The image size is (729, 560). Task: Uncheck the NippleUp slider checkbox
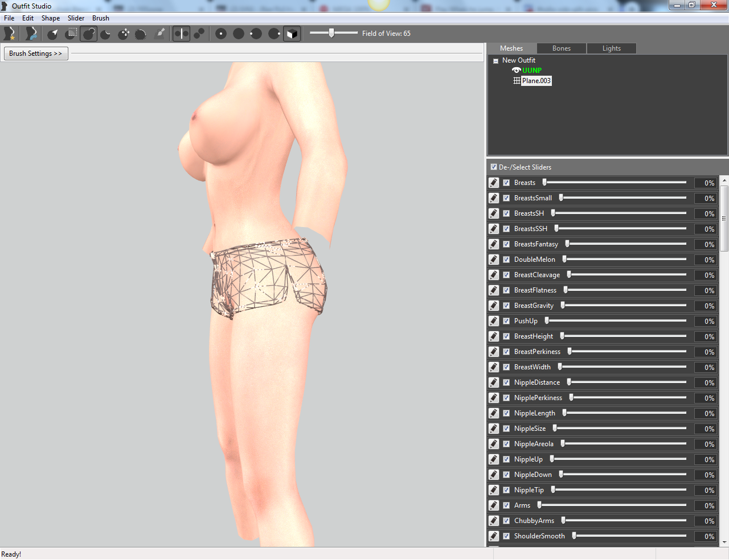coord(506,459)
